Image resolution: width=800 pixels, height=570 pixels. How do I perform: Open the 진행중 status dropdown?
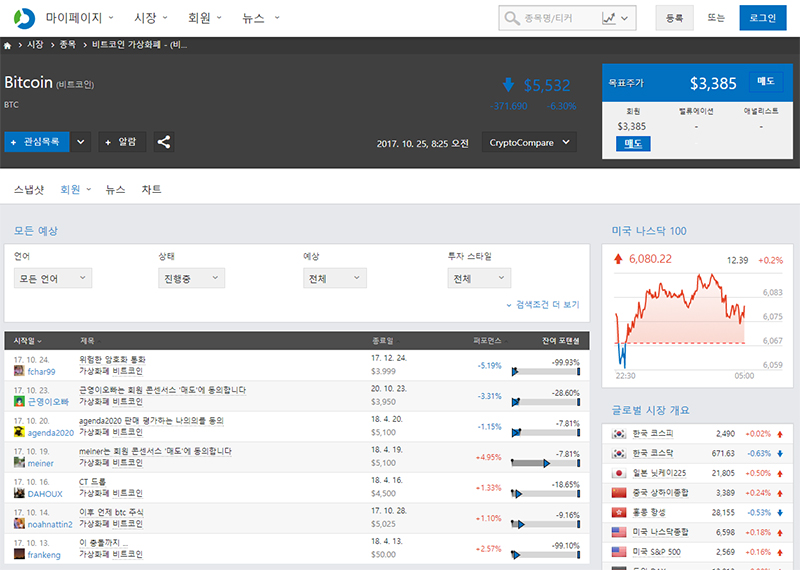[x=191, y=278]
